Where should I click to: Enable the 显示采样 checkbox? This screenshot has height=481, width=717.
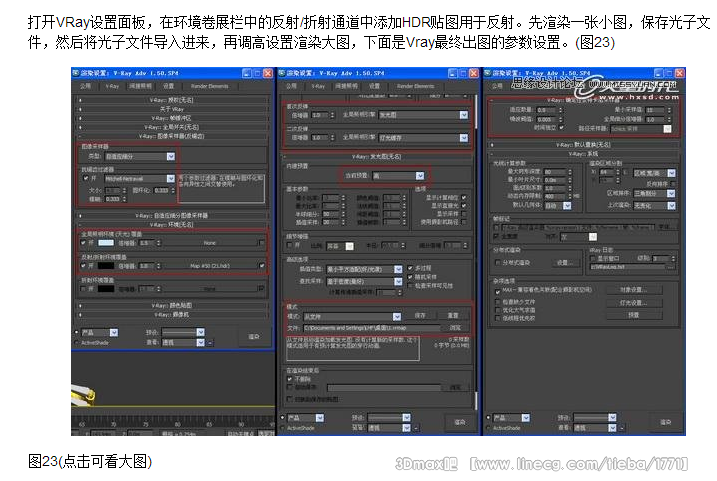tap(464, 214)
